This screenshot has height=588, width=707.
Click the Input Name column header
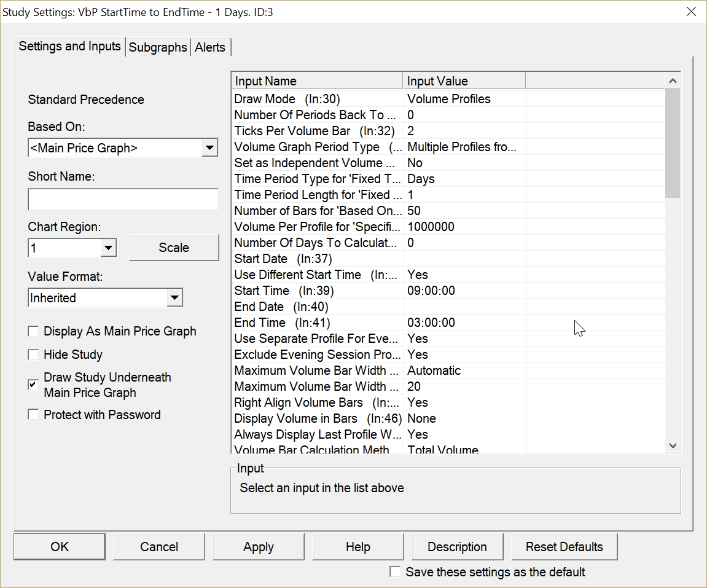(317, 81)
